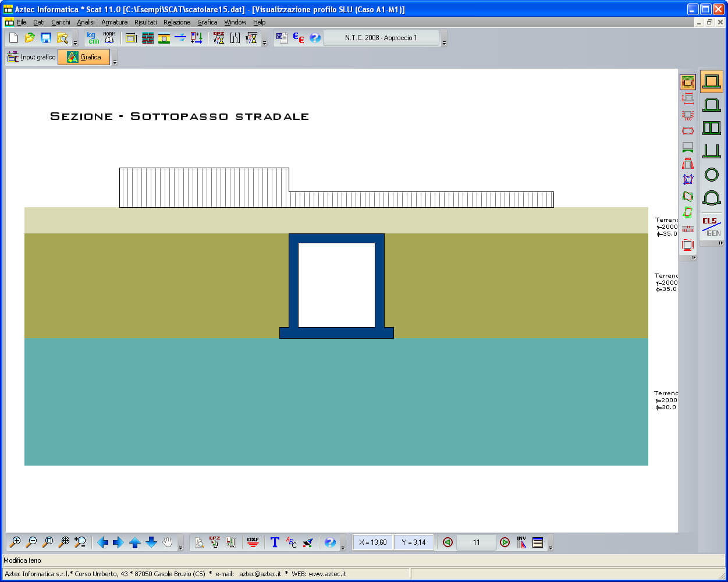Activate the pan hand tool

(168, 542)
